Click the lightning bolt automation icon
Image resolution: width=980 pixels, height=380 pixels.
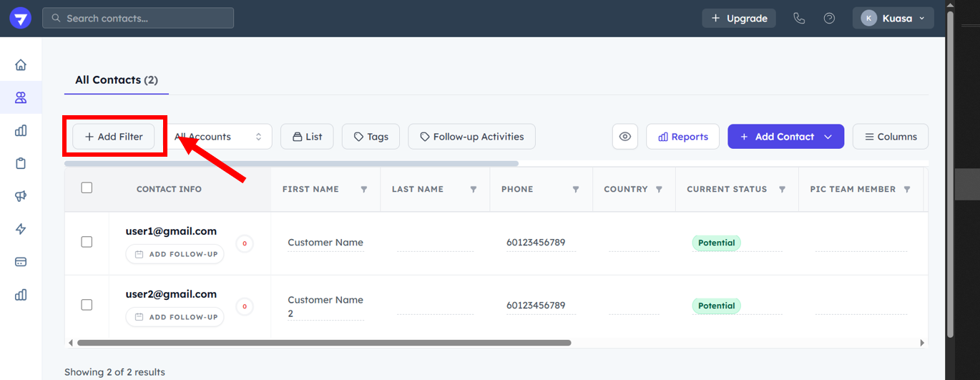(x=21, y=229)
